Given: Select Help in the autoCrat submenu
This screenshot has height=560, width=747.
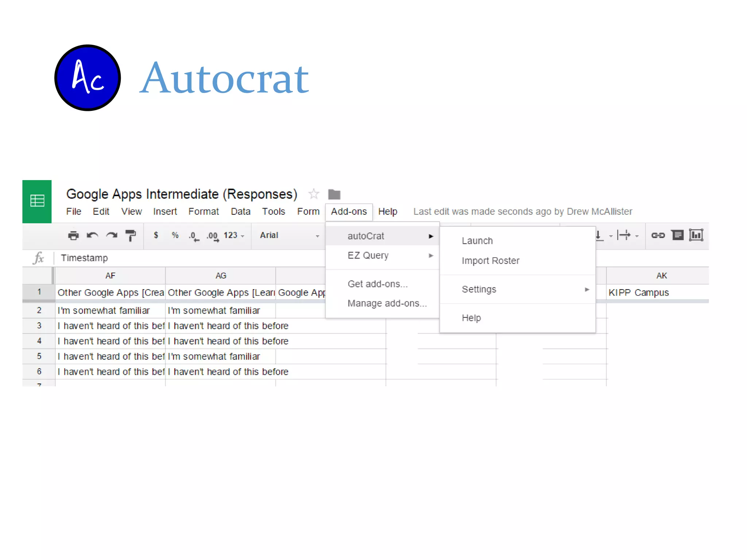Looking at the screenshot, I should (518, 318).
